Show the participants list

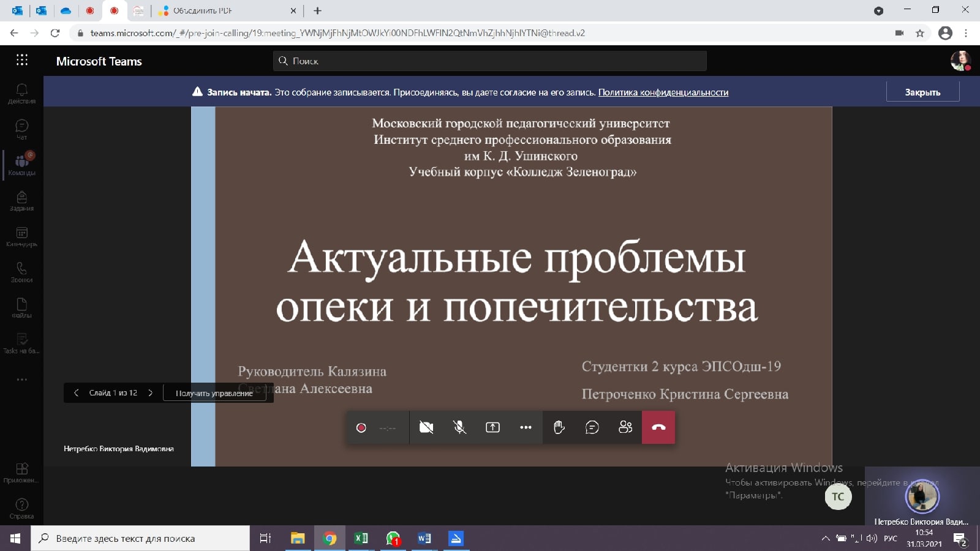(625, 427)
